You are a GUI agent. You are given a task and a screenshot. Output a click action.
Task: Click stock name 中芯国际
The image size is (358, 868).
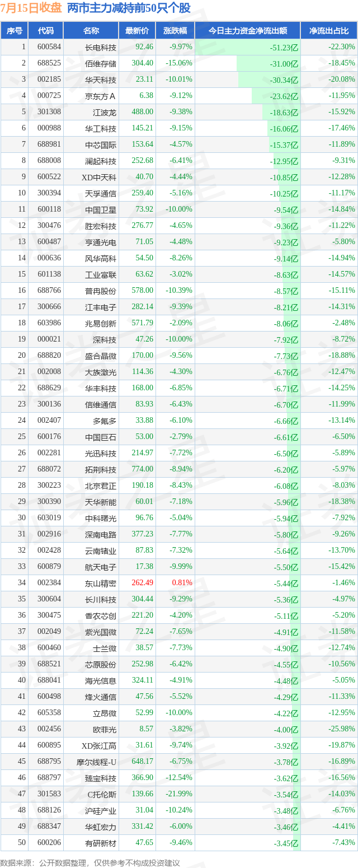coord(101,144)
